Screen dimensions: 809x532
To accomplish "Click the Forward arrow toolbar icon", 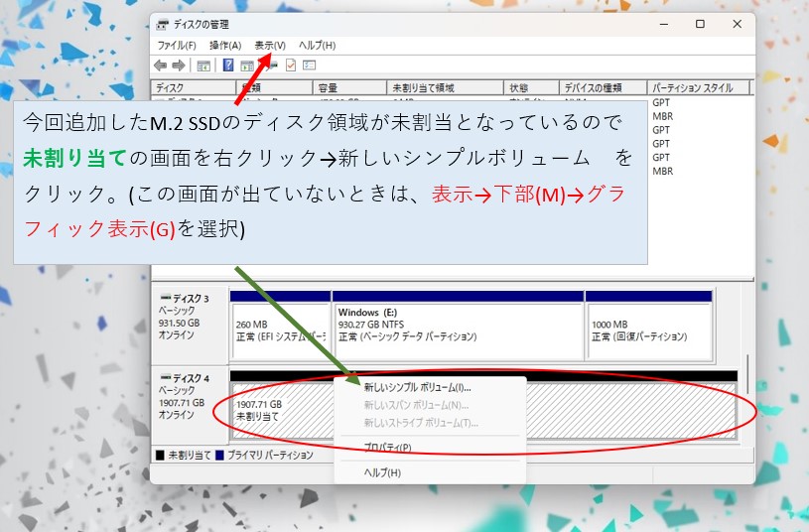I will pos(179,66).
